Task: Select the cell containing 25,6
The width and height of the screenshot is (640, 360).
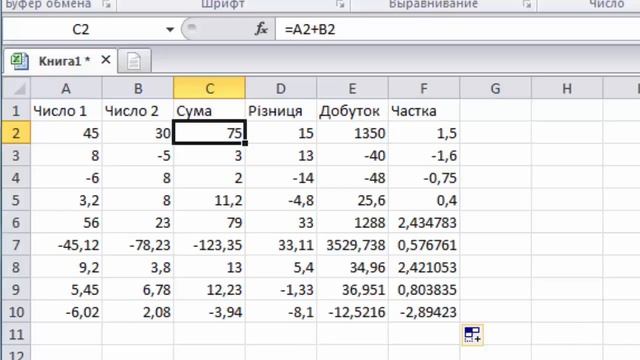Action: [352, 200]
